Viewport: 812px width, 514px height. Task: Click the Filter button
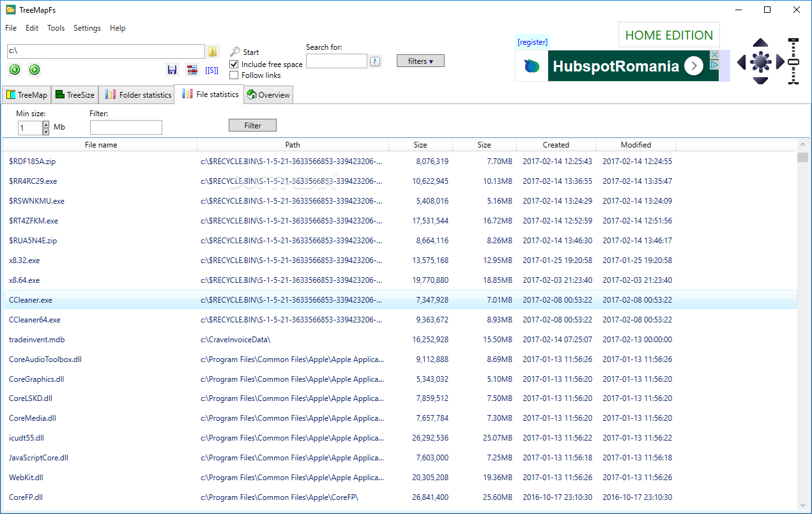pos(252,125)
